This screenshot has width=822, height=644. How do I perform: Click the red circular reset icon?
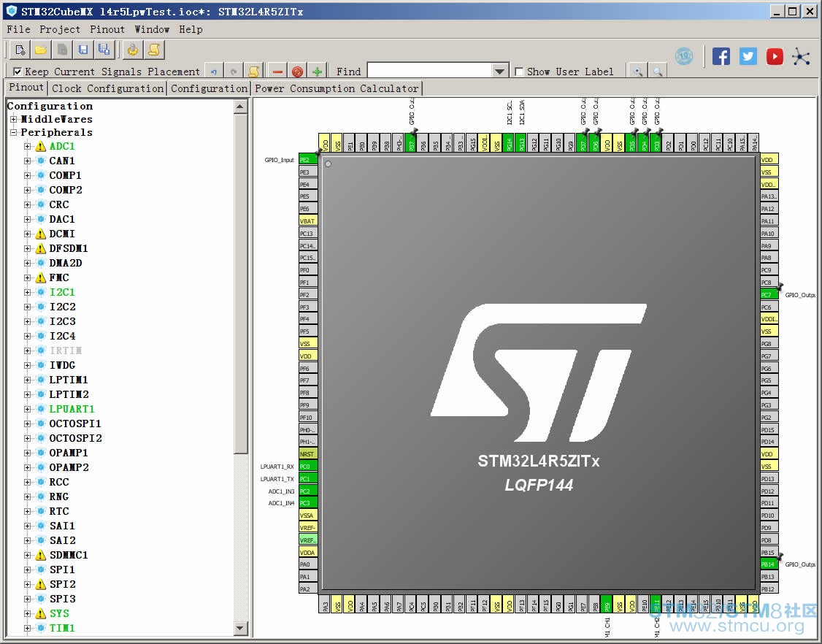[x=297, y=72]
